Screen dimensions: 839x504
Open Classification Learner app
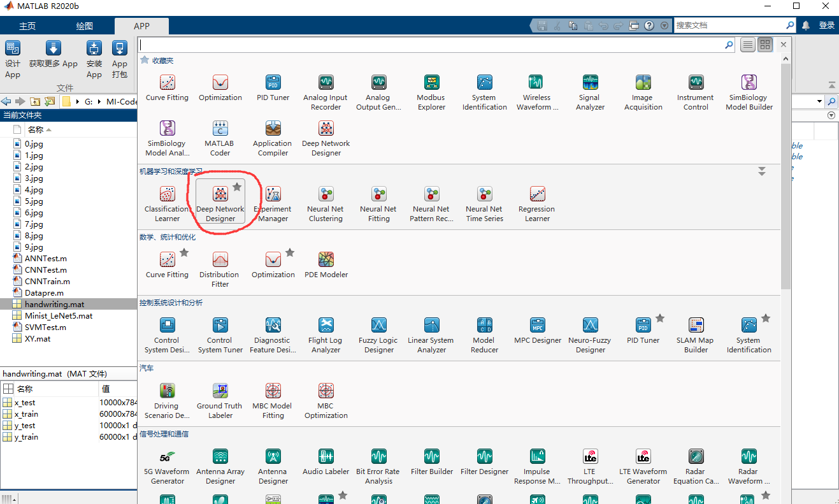(x=167, y=204)
